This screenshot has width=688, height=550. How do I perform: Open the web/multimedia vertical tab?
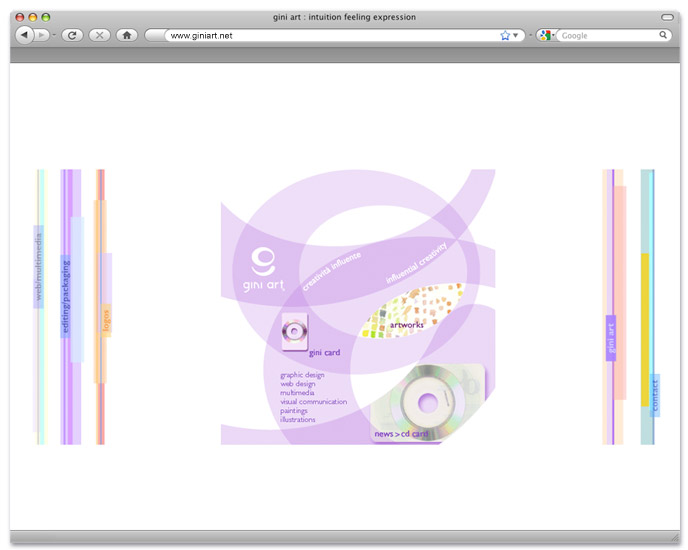click(39, 267)
